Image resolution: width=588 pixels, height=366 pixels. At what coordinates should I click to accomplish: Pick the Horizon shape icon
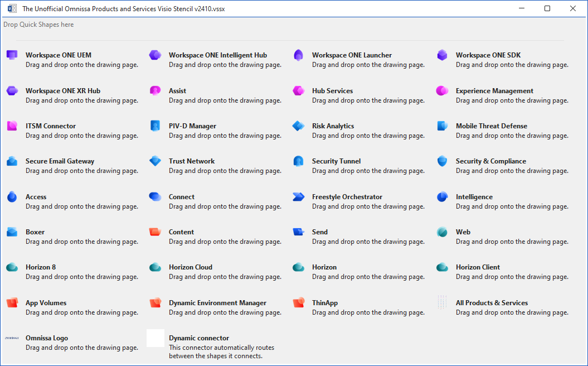[x=299, y=267]
